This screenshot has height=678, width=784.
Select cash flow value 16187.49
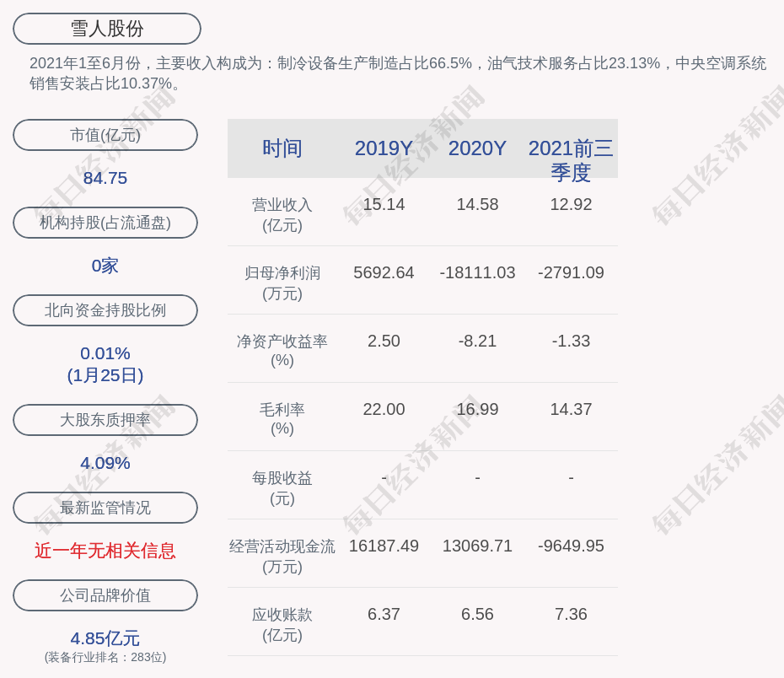[x=384, y=546]
